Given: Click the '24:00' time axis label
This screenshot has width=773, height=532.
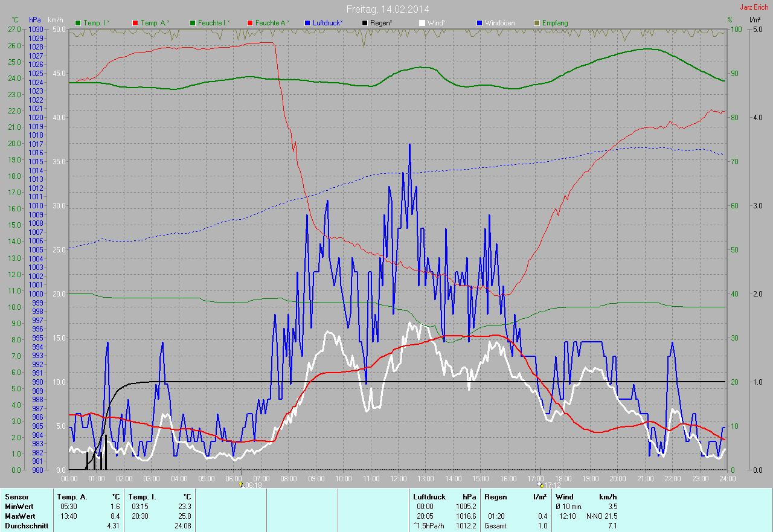Looking at the screenshot, I should pyautogui.click(x=726, y=478).
